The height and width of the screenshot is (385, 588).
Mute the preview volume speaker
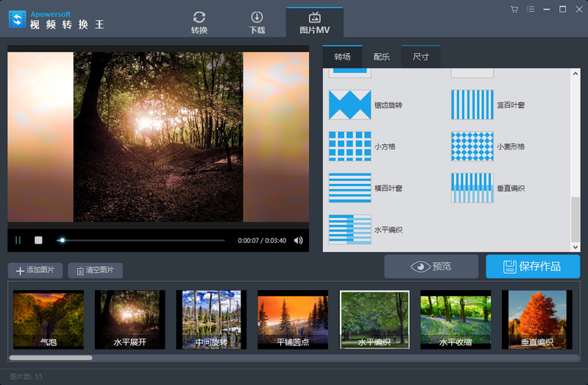[x=299, y=241]
